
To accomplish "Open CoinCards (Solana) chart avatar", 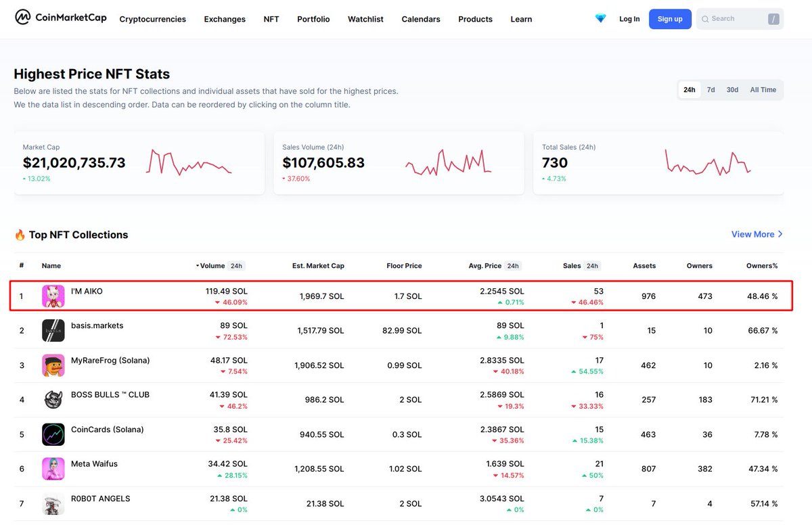I will [x=53, y=434].
